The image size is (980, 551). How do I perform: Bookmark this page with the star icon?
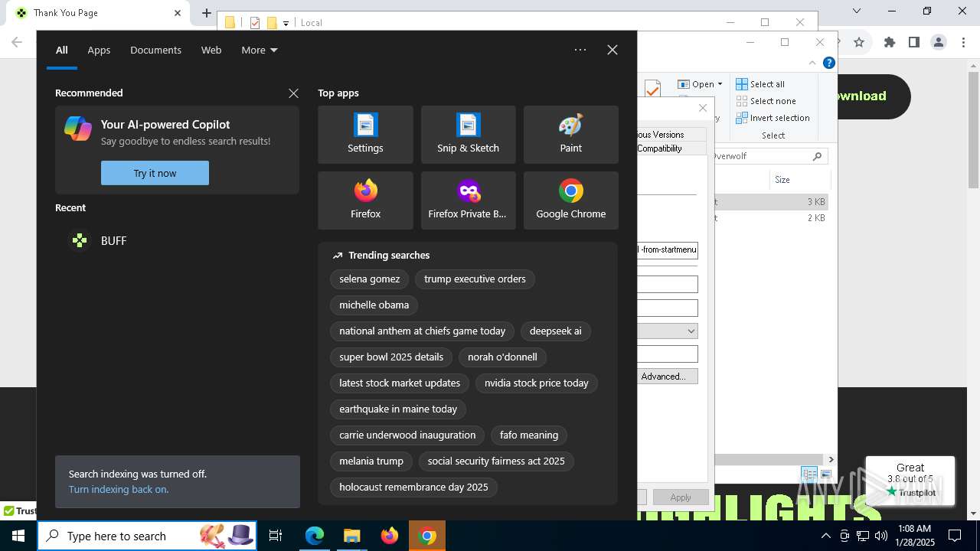click(x=859, y=43)
